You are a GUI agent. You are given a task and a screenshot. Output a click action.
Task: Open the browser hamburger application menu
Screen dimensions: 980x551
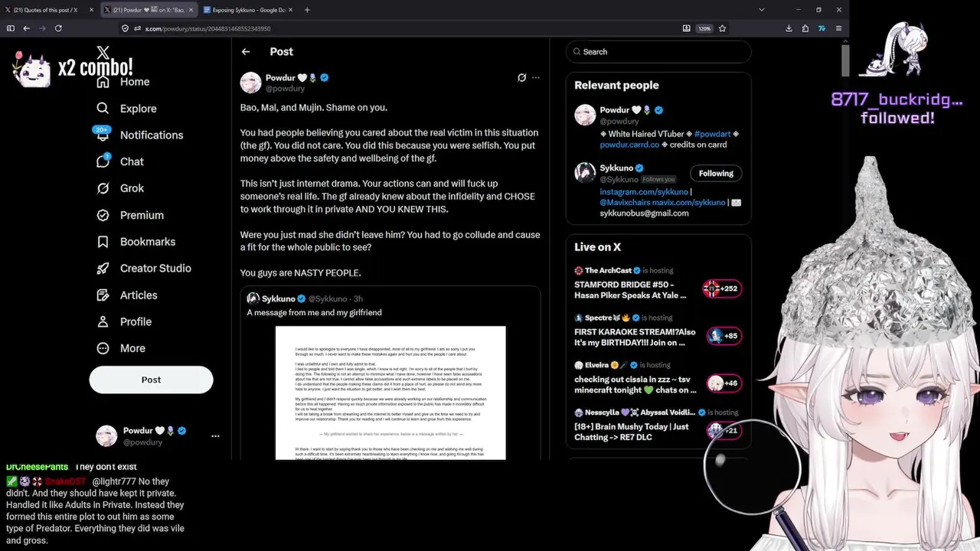click(838, 28)
